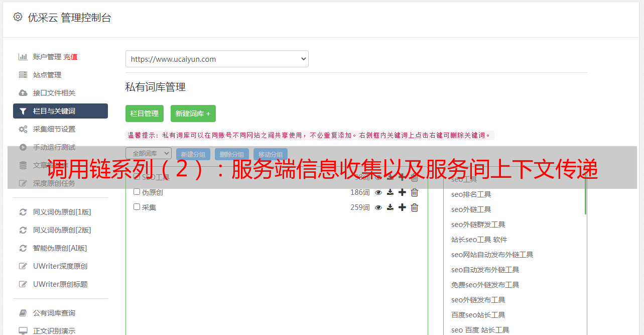Select keyword seo外链发布工具
The width and height of the screenshot is (644, 335).
[478, 300]
